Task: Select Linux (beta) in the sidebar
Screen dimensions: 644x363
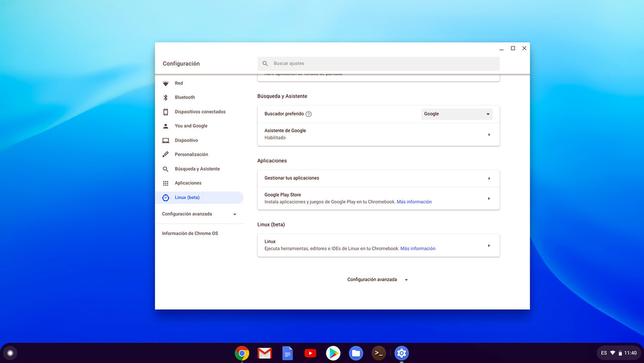Action: pyautogui.click(x=187, y=197)
